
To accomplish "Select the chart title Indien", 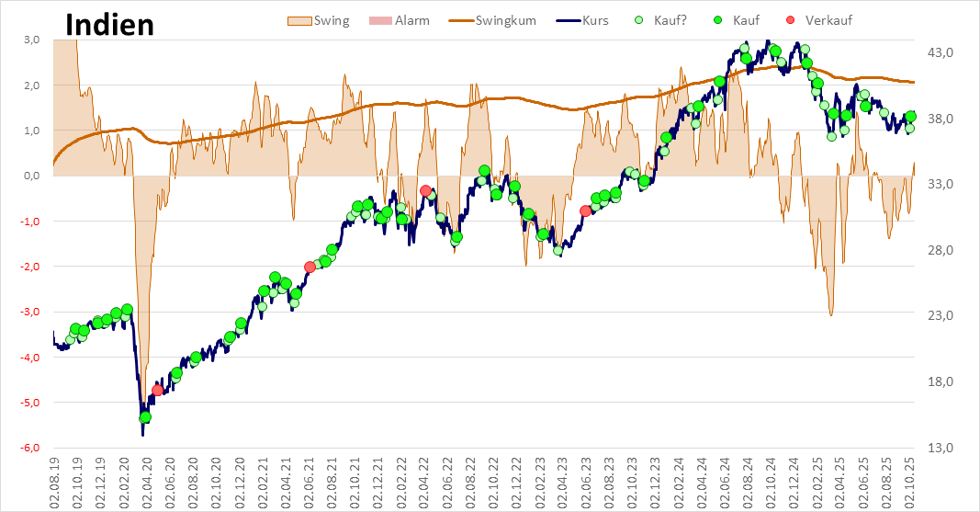I will point(109,24).
